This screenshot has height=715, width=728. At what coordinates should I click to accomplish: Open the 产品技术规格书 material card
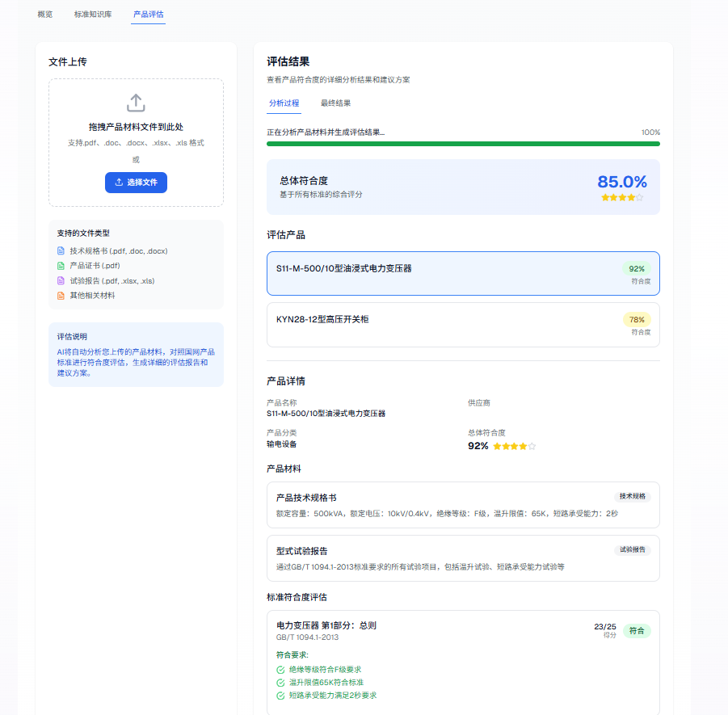coord(463,505)
